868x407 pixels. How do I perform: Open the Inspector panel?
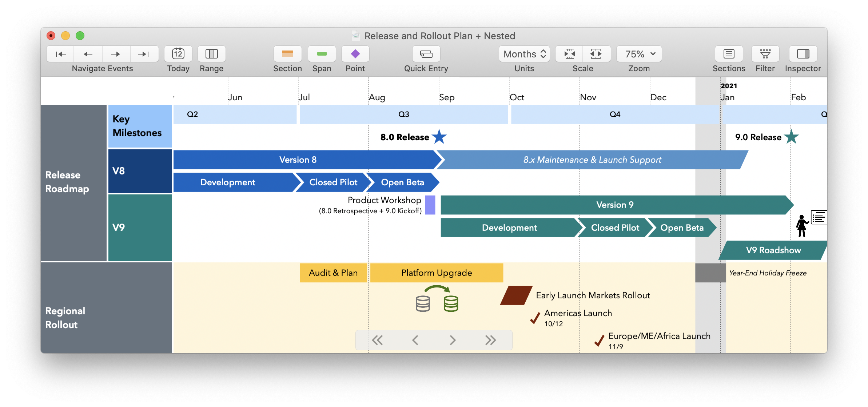(x=803, y=54)
